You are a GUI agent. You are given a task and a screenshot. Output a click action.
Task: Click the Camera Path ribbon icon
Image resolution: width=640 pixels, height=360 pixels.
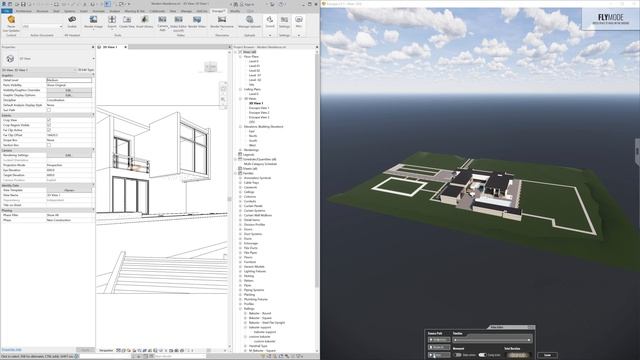[162, 20]
